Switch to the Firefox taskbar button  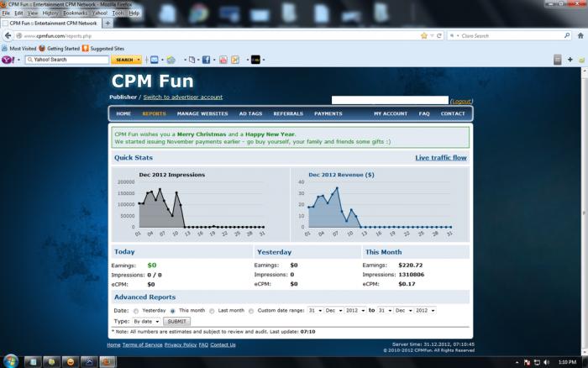point(108,362)
